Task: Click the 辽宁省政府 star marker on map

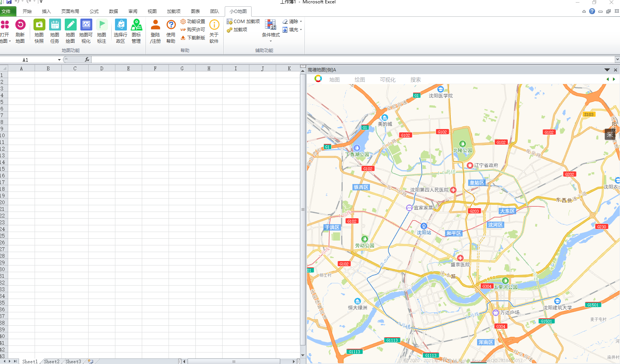Action: (470, 165)
